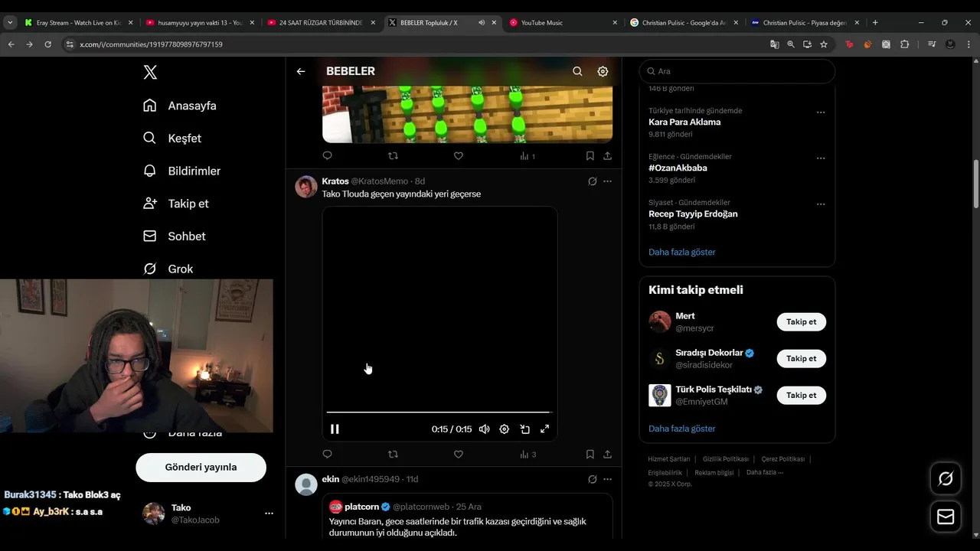This screenshot has width=980, height=551.
Task: Like the Minecraft image post
Action: point(459,156)
